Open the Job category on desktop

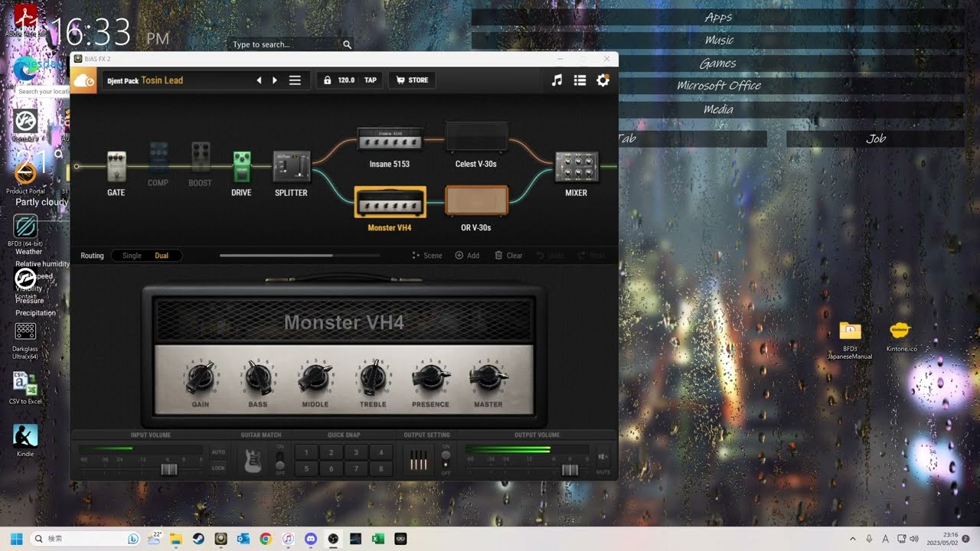click(x=876, y=139)
